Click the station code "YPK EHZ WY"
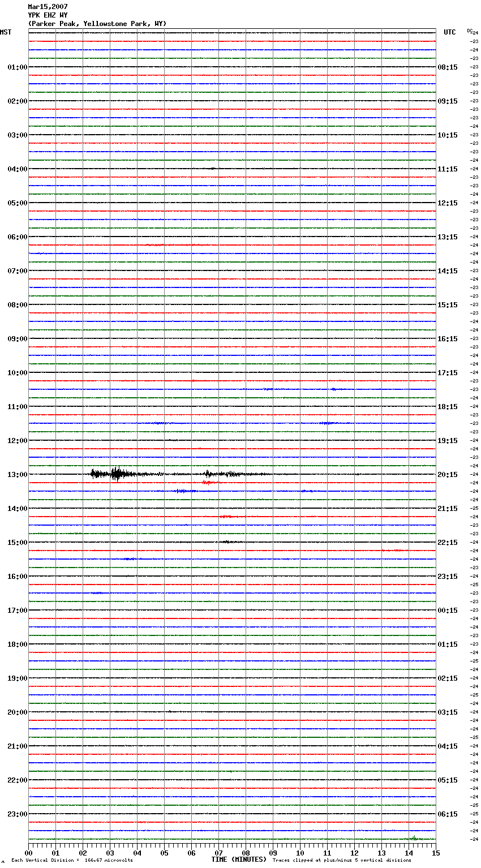This screenshot has height=868, width=481. point(48,15)
